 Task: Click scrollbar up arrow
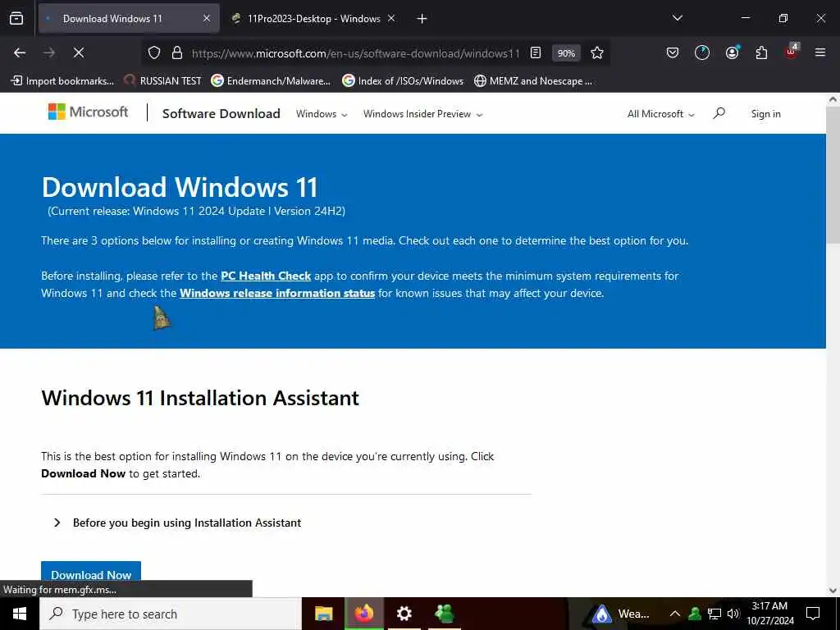833,99
